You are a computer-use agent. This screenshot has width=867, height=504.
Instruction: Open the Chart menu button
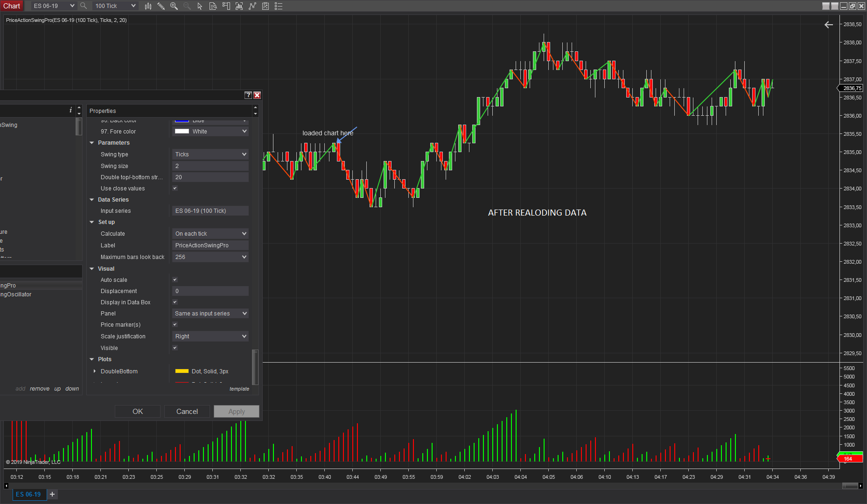pyautogui.click(x=12, y=6)
